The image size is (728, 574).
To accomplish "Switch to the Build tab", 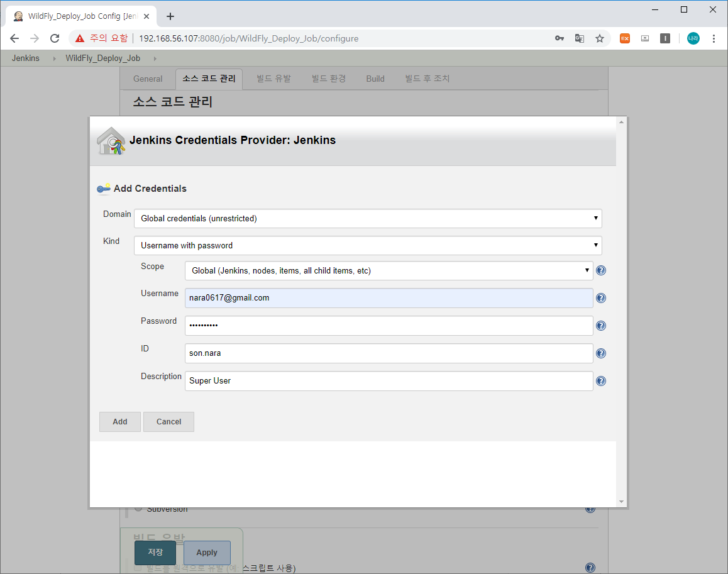I will pos(375,79).
